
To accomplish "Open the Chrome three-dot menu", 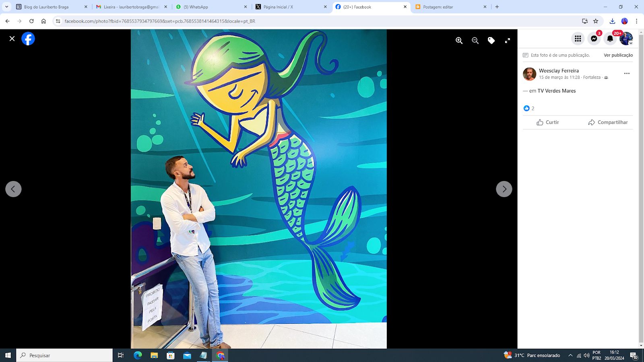I will [636, 21].
